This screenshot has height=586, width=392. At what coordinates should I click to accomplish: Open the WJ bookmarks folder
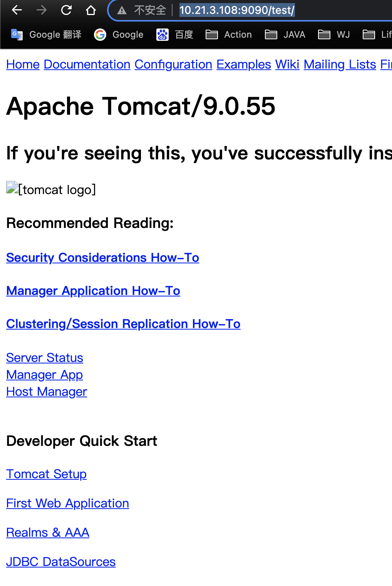(334, 35)
